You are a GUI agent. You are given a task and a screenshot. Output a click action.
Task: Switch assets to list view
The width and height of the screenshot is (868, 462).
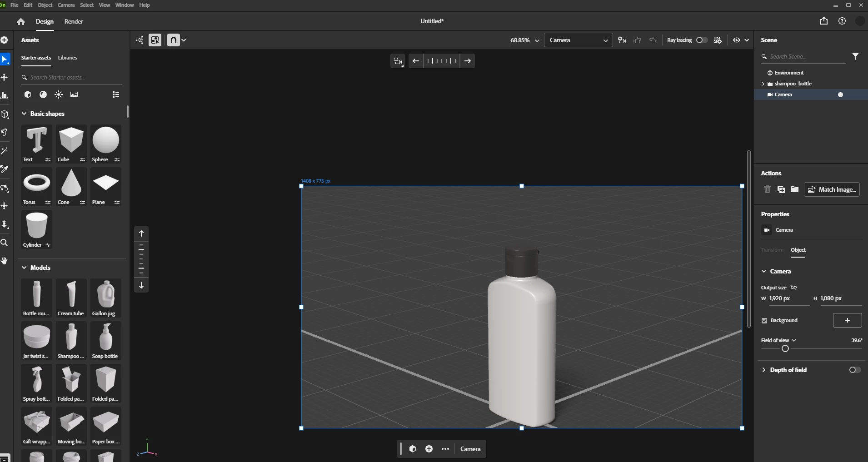point(116,94)
